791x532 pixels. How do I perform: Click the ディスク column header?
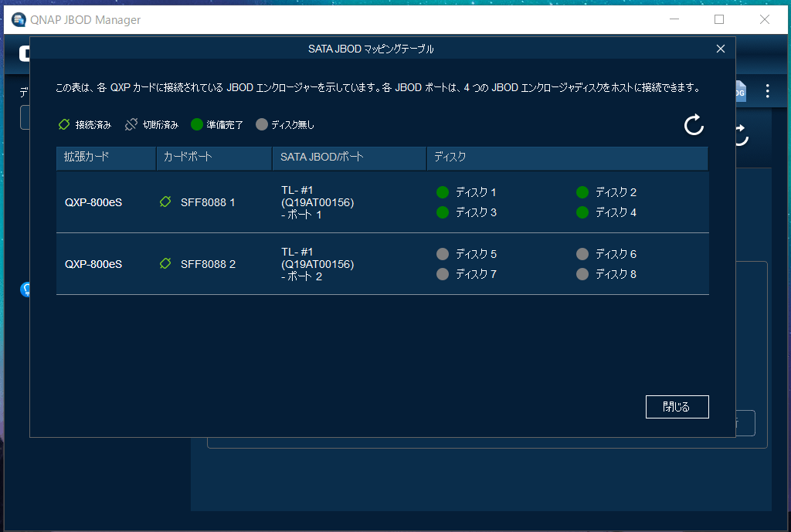[568, 158]
